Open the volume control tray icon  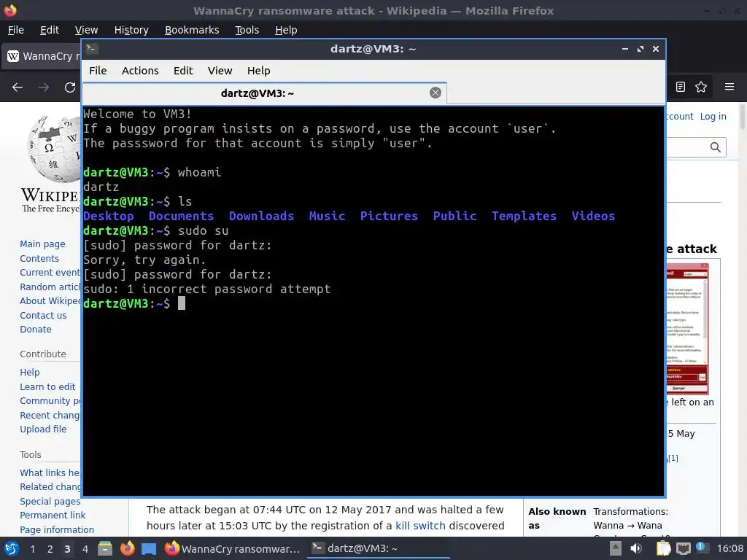point(636,548)
